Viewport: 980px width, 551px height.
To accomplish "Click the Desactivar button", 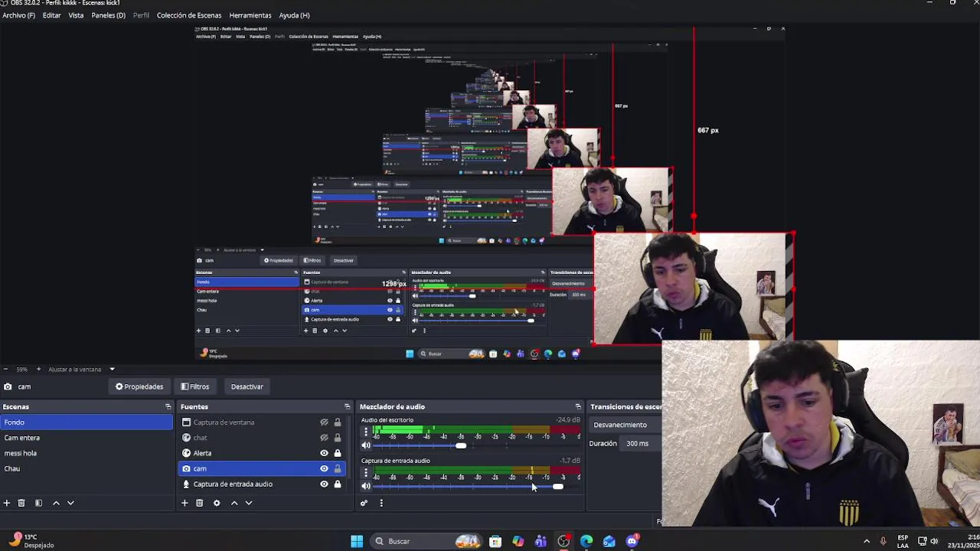I will point(247,386).
